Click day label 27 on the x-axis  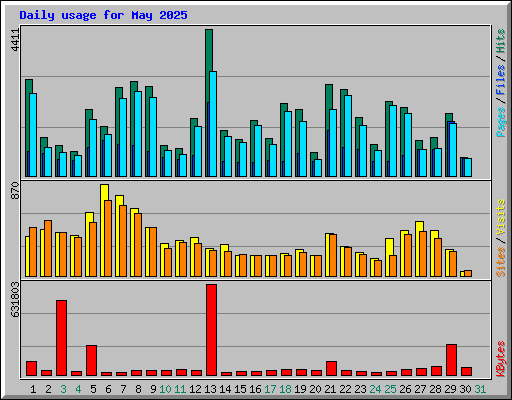(x=420, y=389)
